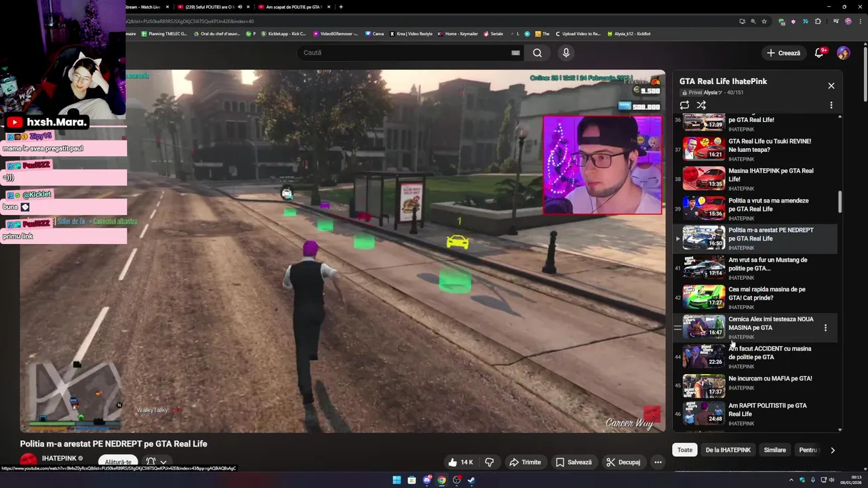Viewport: 868px width, 488px height.
Task: Open playlist three-dot options menu
Action: tap(831, 105)
